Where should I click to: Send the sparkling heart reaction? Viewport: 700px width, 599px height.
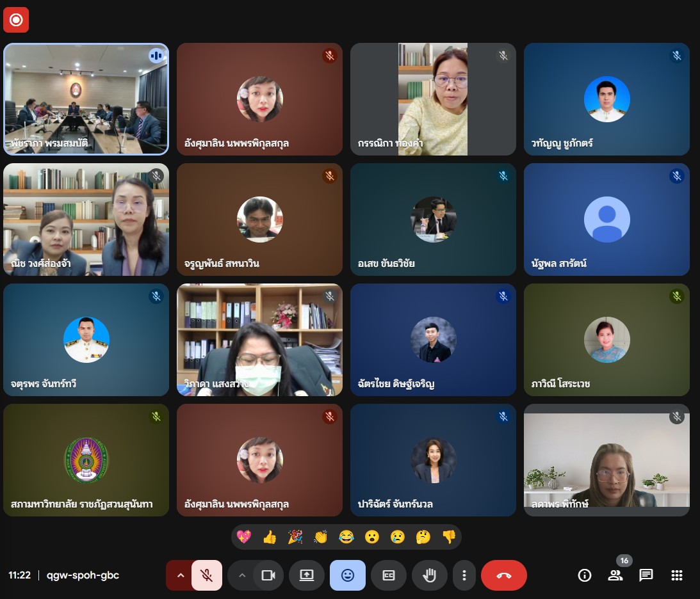pyautogui.click(x=244, y=537)
